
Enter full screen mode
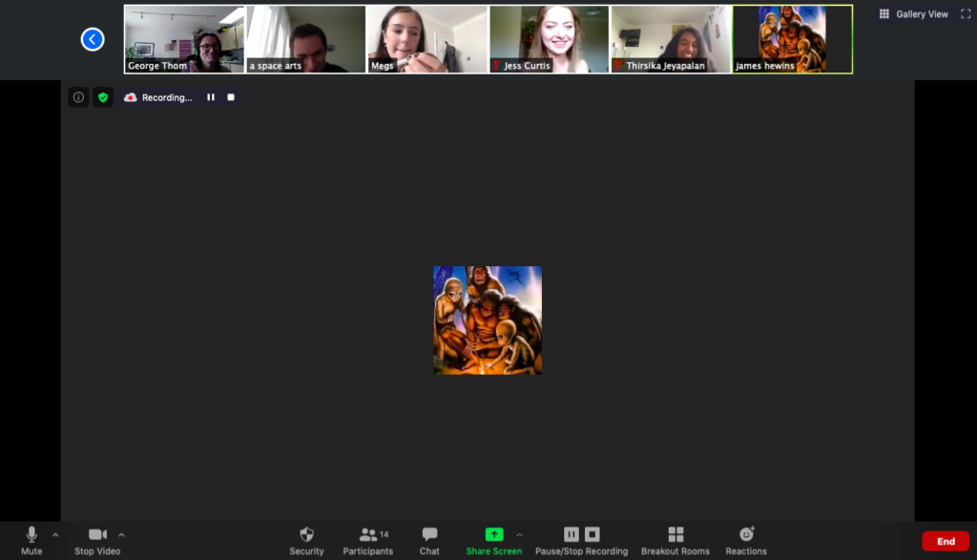click(x=966, y=13)
